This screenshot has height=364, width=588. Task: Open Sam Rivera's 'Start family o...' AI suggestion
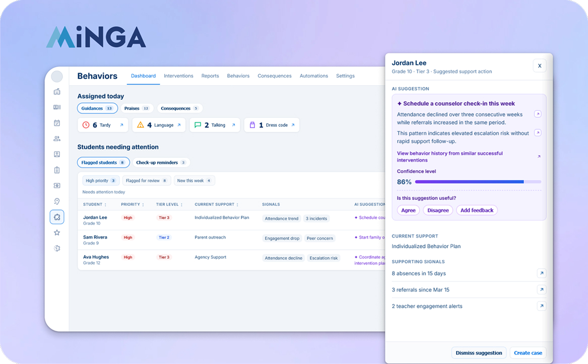370,237
